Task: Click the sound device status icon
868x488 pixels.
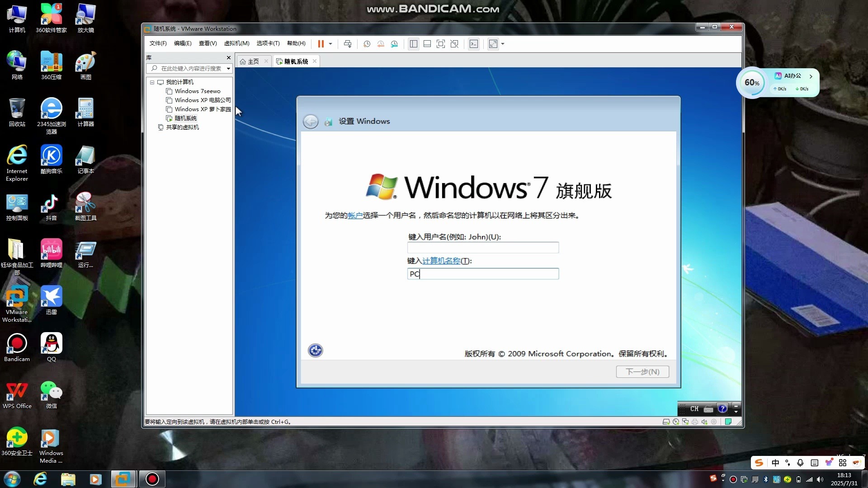Action: pyautogui.click(x=705, y=422)
